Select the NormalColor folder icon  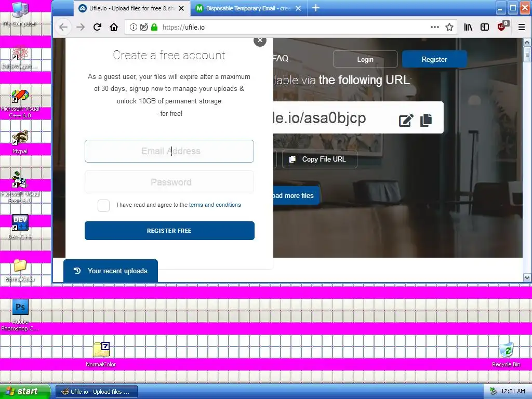tap(20, 270)
